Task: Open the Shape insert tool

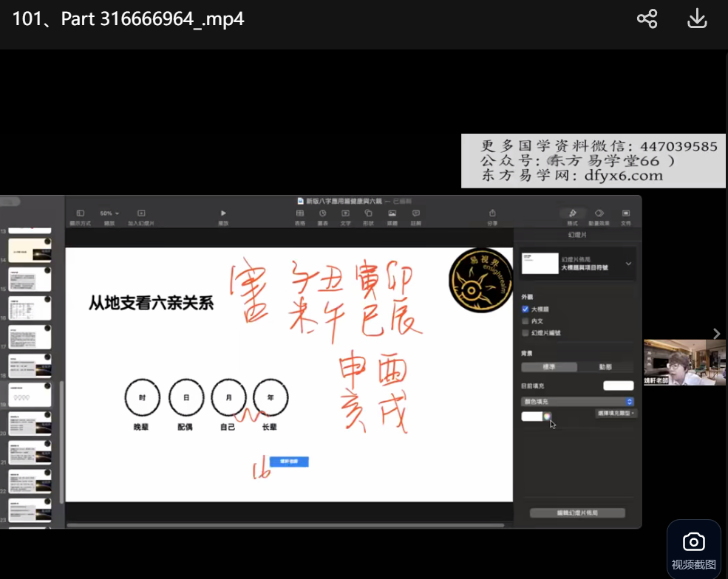Action: pos(368,213)
